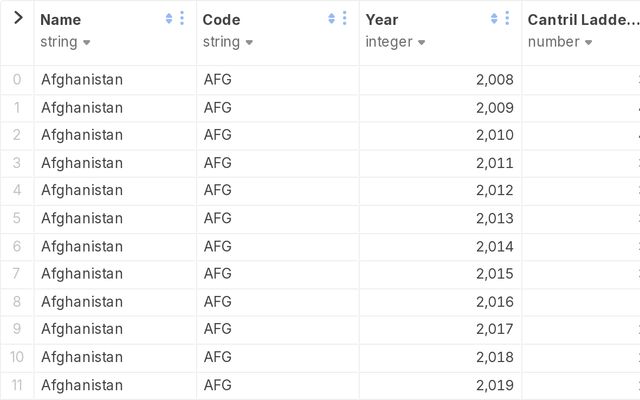Sort by the Name column
640x400 pixels.
(169, 18)
